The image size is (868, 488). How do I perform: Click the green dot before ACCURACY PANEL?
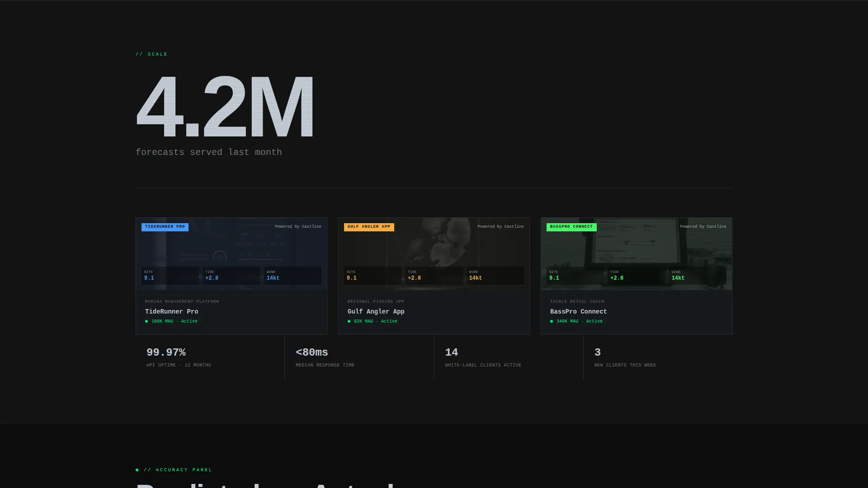click(x=137, y=470)
